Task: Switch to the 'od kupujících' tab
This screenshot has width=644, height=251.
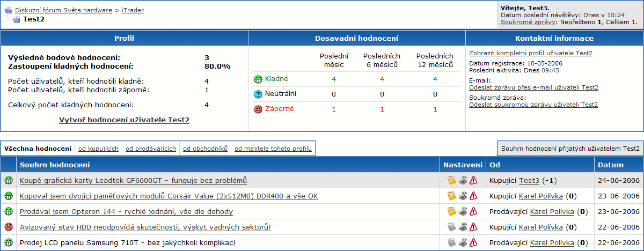Action: coord(98,149)
